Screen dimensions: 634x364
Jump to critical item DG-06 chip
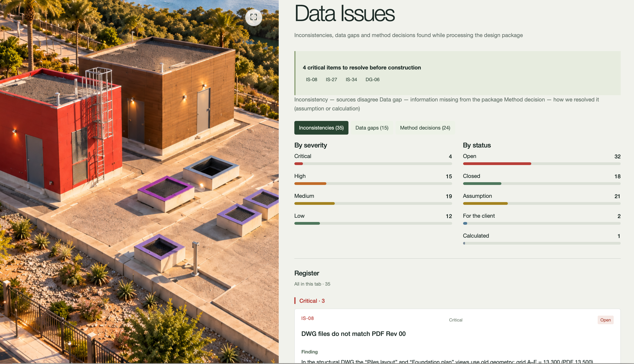click(372, 80)
